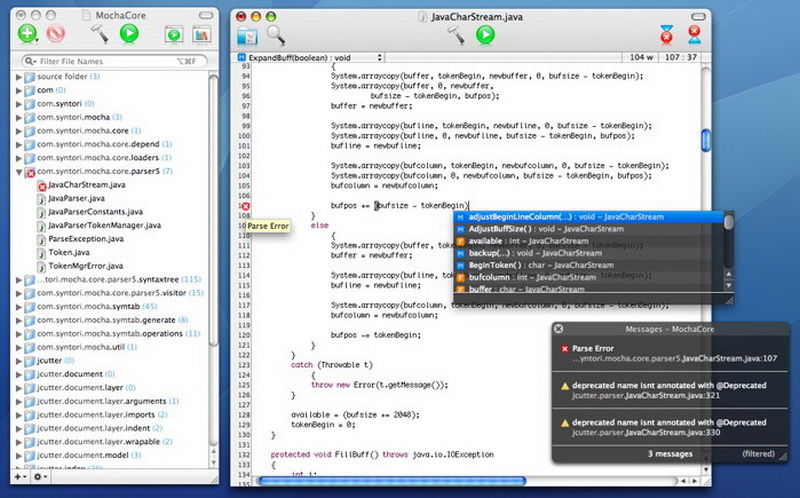Click the magnifying glass search icon in editor
The image size is (800, 498).
(276, 35)
